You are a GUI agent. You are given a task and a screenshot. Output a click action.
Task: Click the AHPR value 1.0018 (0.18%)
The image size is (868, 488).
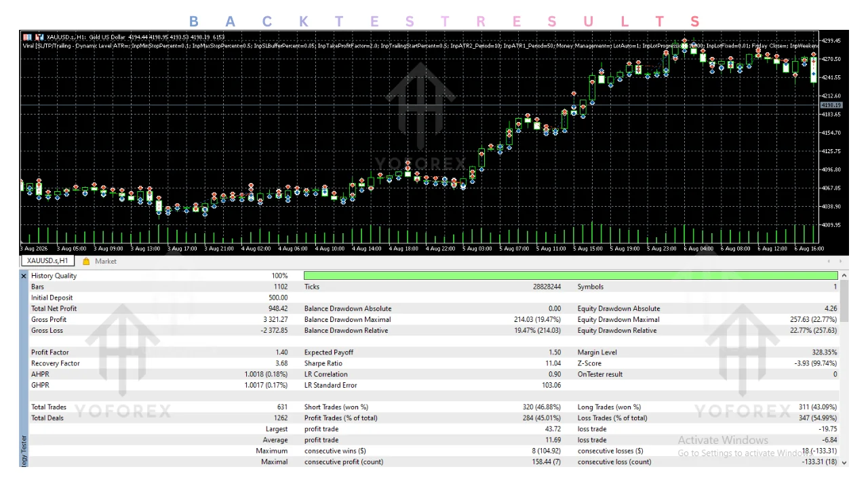pyautogui.click(x=266, y=374)
